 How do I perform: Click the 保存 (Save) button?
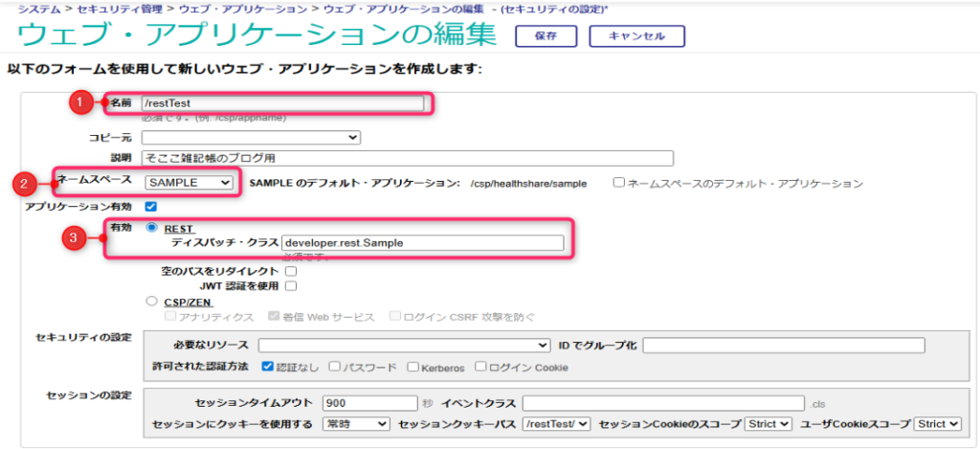(546, 36)
